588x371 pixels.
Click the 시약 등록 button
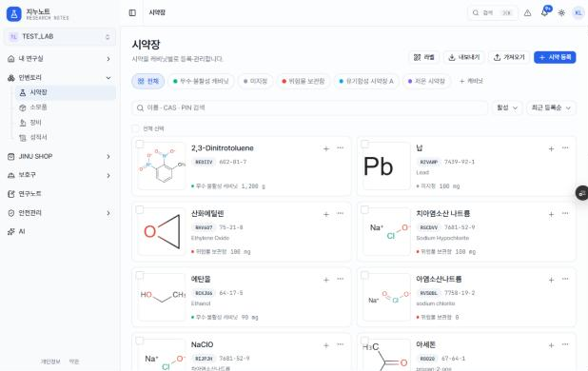(x=555, y=57)
